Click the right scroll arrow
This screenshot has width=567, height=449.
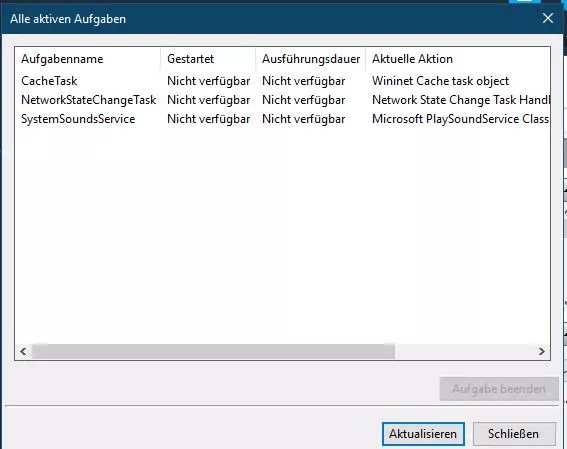coord(541,351)
